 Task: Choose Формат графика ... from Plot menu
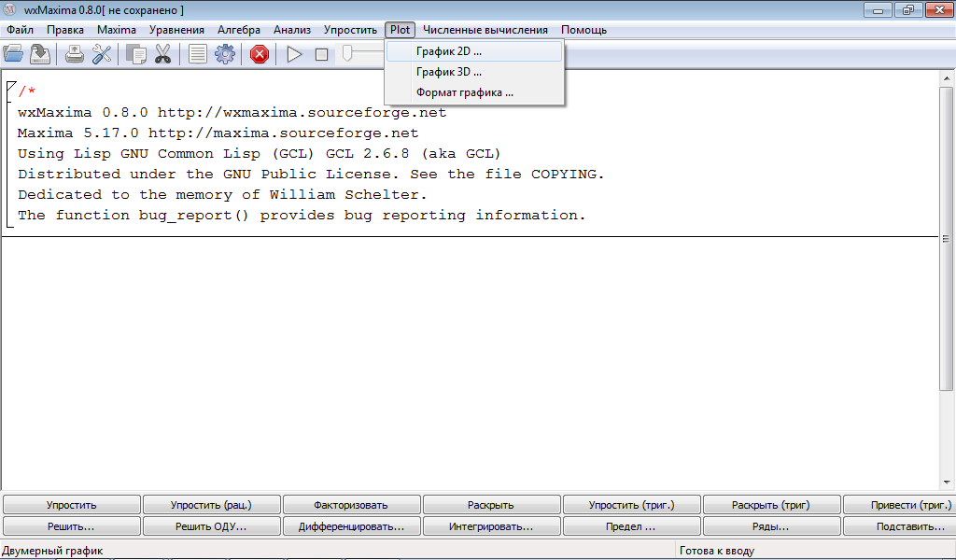point(474,92)
